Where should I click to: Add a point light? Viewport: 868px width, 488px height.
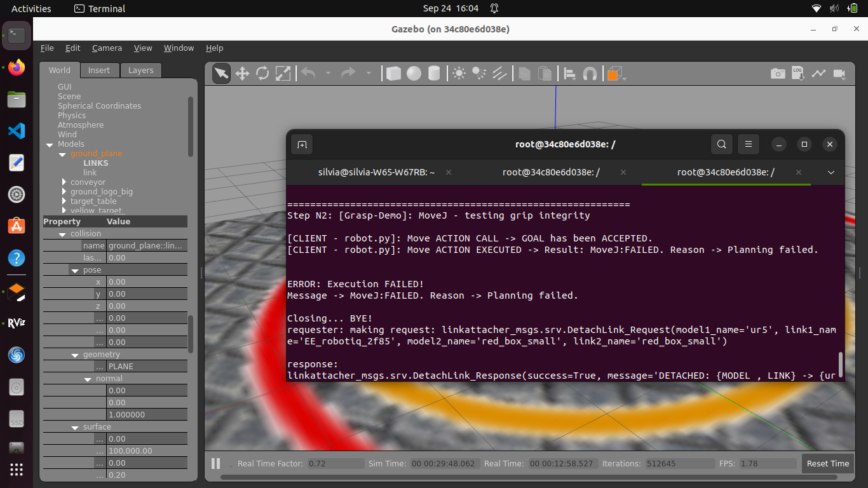(x=459, y=74)
